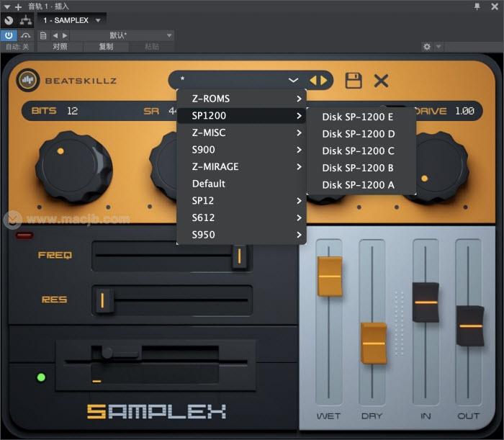
Task: Click the floppy drive slot lever
Action: coord(120,353)
